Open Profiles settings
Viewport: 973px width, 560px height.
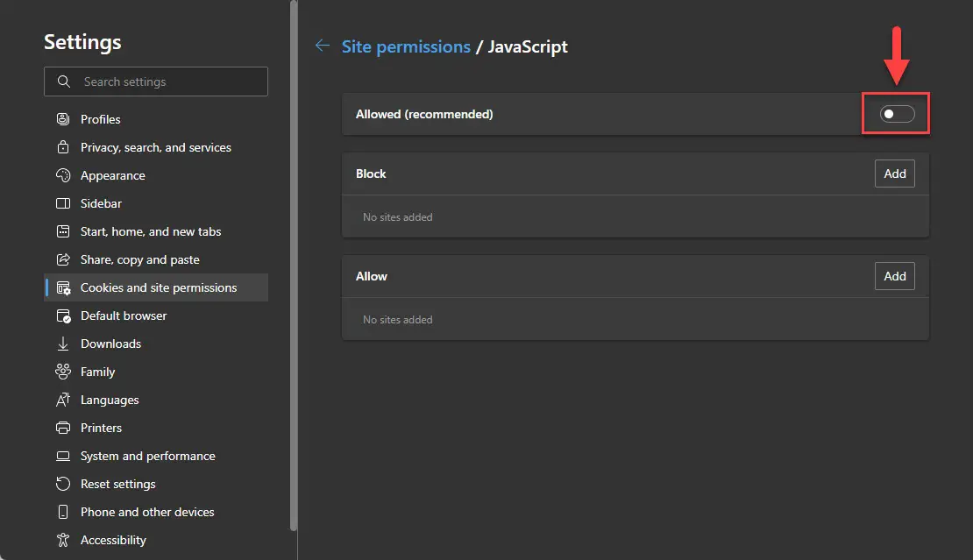[x=156, y=119]
